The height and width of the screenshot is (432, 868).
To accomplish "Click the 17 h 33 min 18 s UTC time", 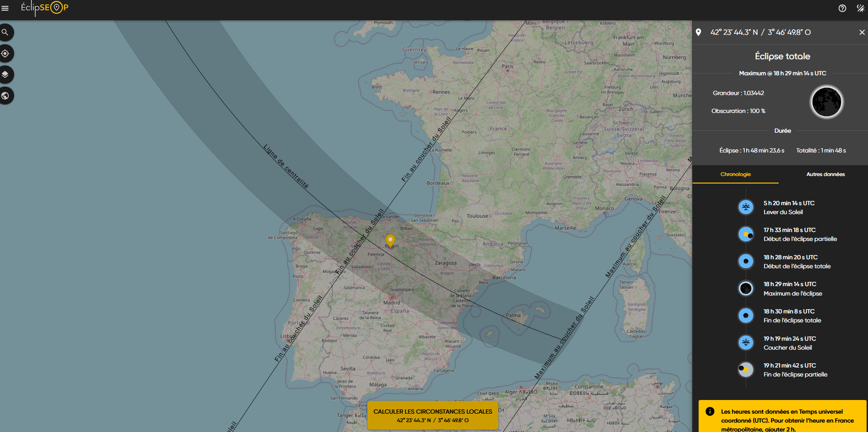I will click(789, 230).
